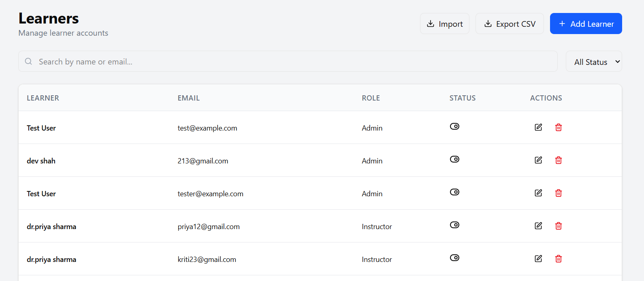Viewport: 644px width, 281px height.
Task: Export learners via Export CSV
Action: [x=510, y=24]
